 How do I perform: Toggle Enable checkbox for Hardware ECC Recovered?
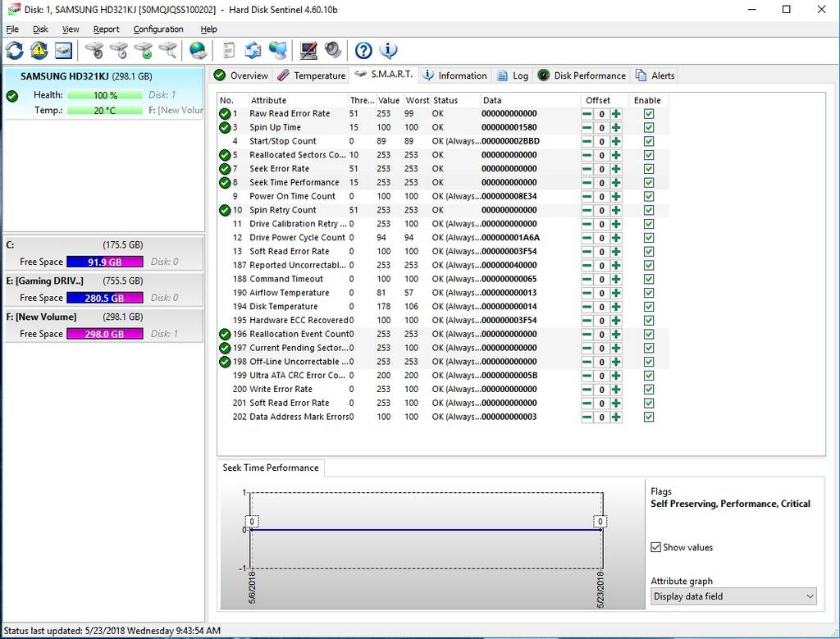point(649,320)
